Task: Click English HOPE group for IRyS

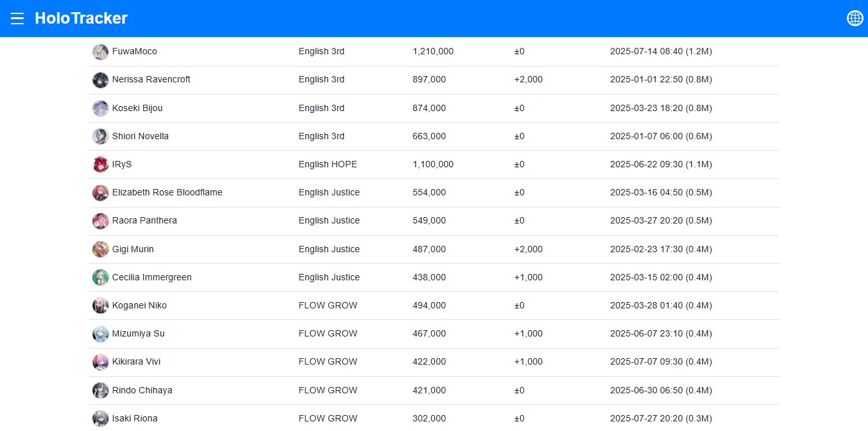Action: pyautogui.click(x=328, y=164)
